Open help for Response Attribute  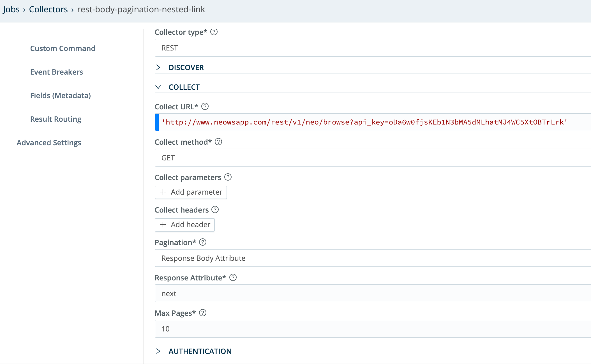[x=232, y=278]
